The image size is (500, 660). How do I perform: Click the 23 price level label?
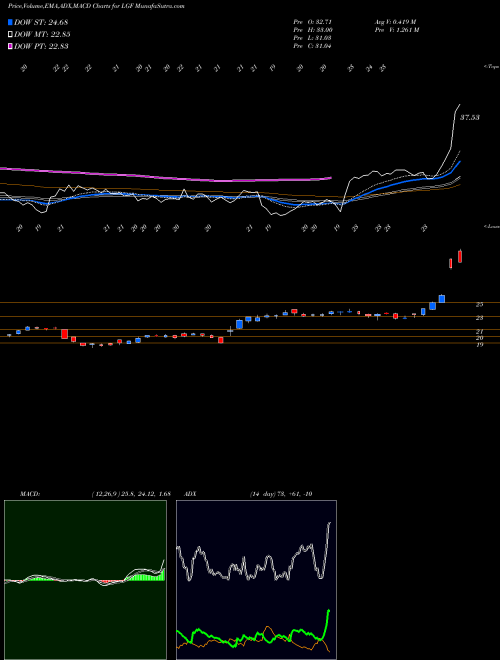click(479, 318)
